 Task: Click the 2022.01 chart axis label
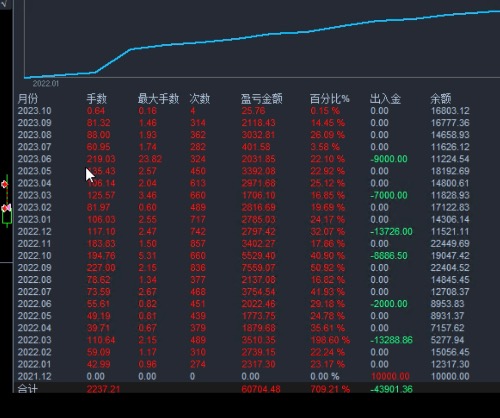pos(46,83)
